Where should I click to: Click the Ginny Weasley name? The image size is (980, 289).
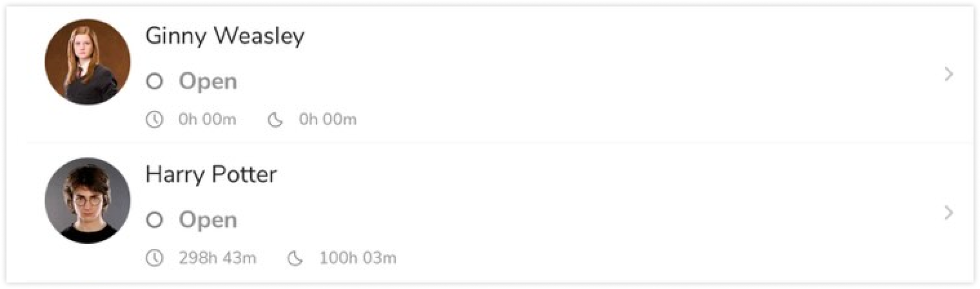click(x=225, y=37)
